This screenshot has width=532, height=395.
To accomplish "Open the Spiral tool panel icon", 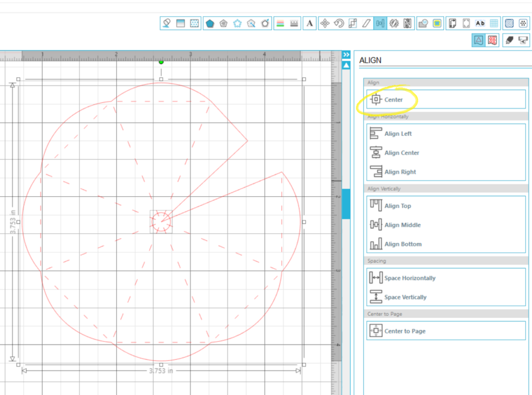I will (509, 23).
